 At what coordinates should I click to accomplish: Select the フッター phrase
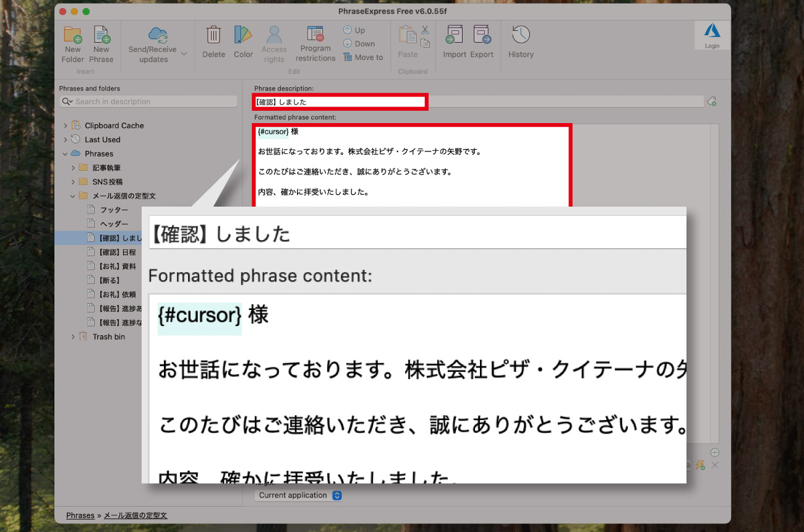pyautogui.click(x=114, y=210)
